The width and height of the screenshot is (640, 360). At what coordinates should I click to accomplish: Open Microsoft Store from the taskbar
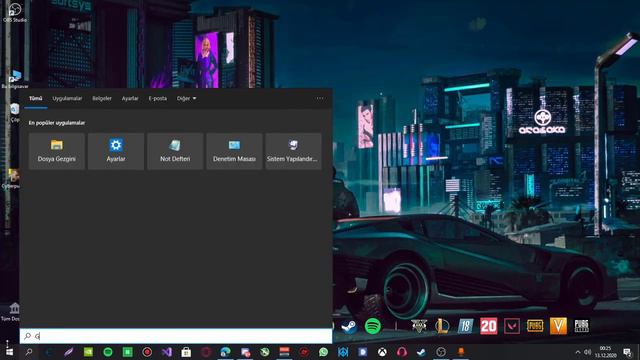point(186,351)
